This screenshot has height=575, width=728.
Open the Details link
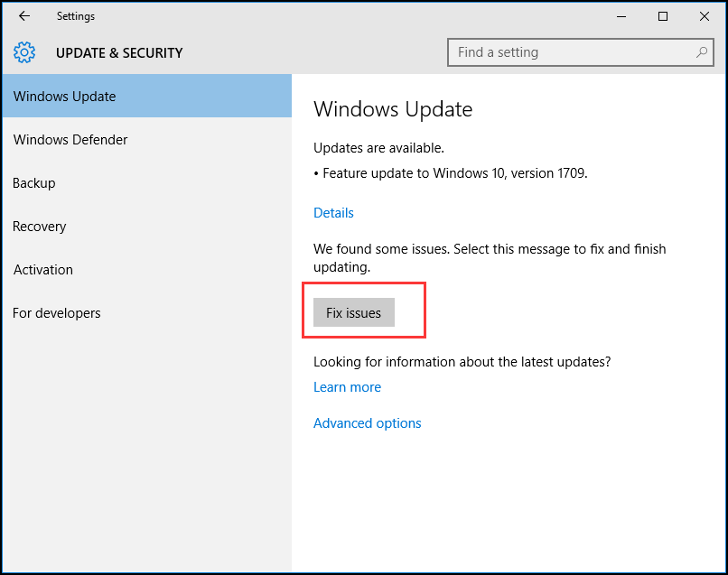pyautogui.click(x=333, y=212)
